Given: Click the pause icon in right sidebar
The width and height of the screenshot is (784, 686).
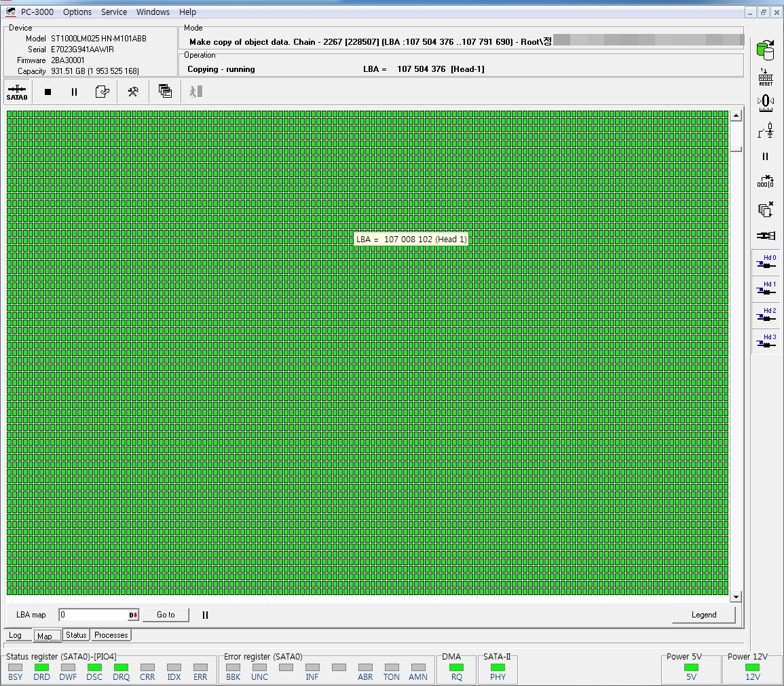Looking at the screenshot, I should [766, 156].
